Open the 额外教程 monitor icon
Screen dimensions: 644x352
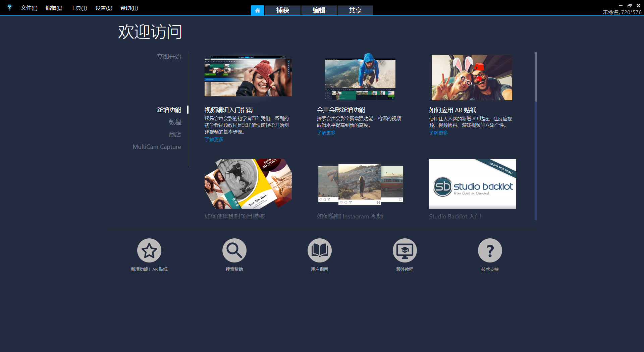coord(405,250)
